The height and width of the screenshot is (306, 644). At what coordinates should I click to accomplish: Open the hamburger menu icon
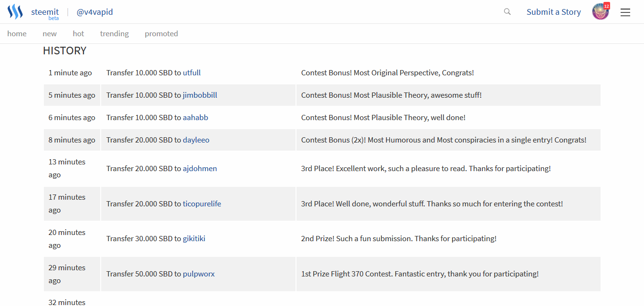625,12
